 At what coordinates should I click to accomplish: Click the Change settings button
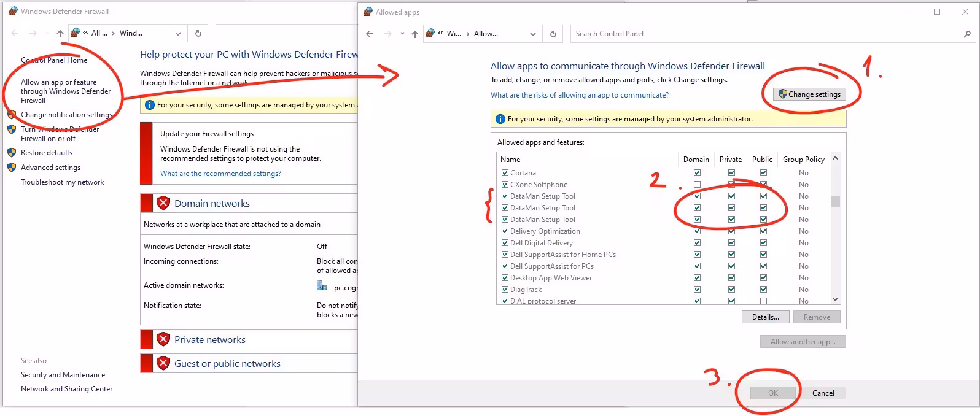pos(809,94)
